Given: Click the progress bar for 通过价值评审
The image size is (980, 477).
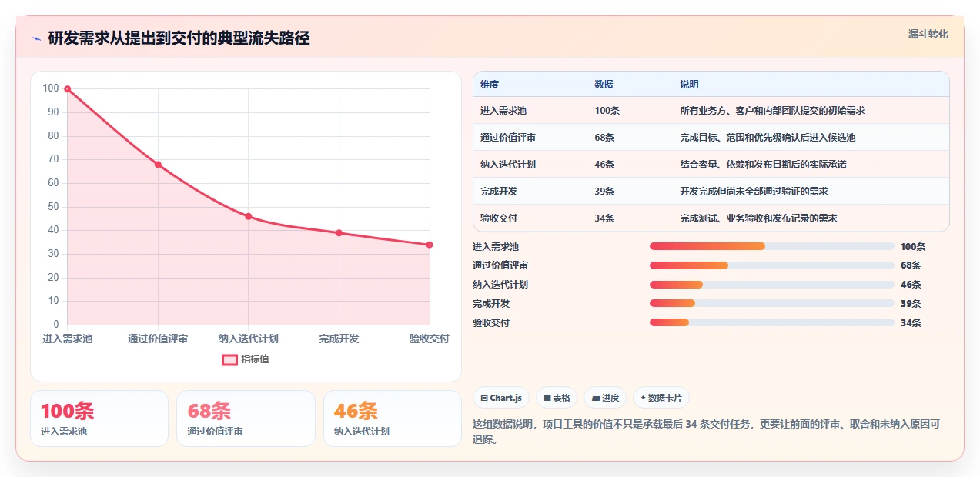Looking at the screenshot, I should coord(772,265).
